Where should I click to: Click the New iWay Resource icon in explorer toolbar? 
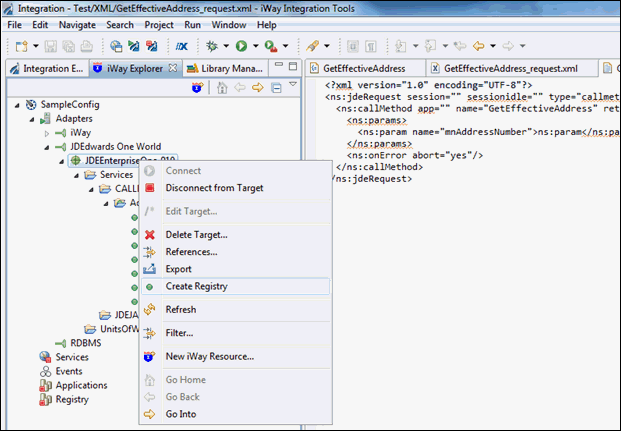(x=197, y=87)
